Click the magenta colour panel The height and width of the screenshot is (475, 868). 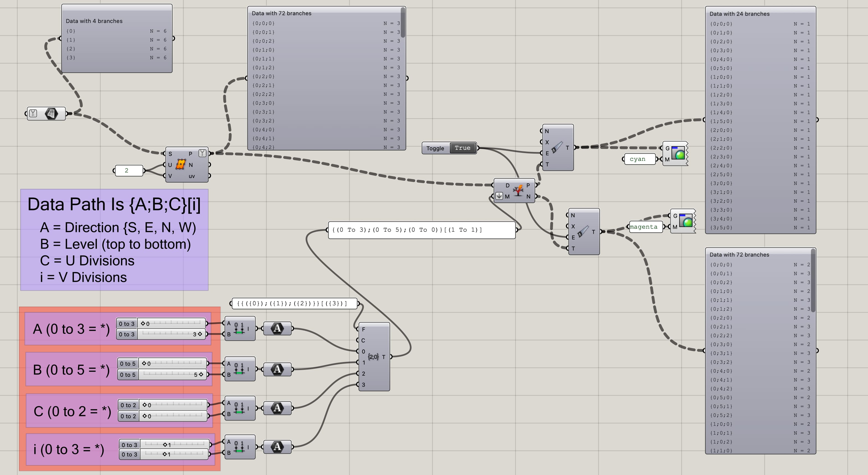[x=645, y=227]
